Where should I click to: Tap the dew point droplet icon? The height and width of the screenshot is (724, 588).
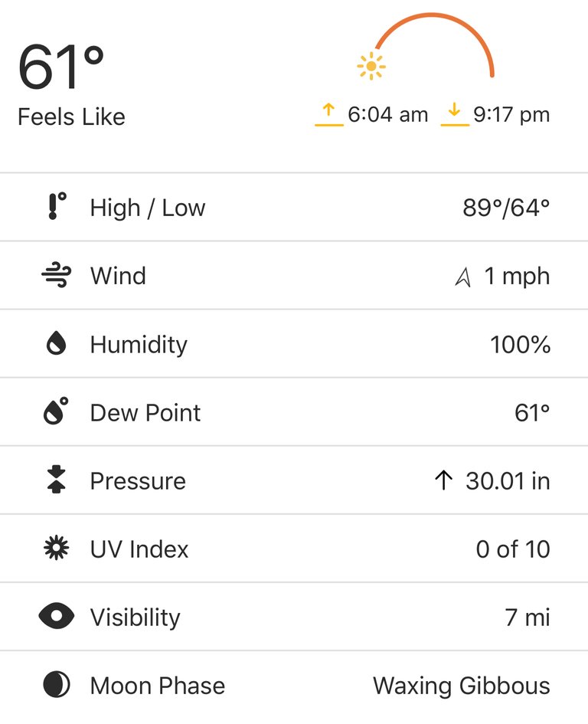click(x=56, y=411)
